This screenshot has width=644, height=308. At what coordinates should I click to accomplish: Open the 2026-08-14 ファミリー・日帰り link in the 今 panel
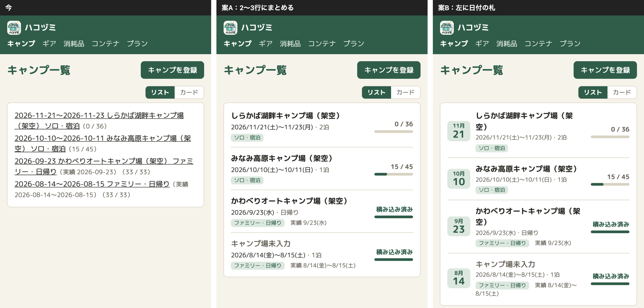92,184
